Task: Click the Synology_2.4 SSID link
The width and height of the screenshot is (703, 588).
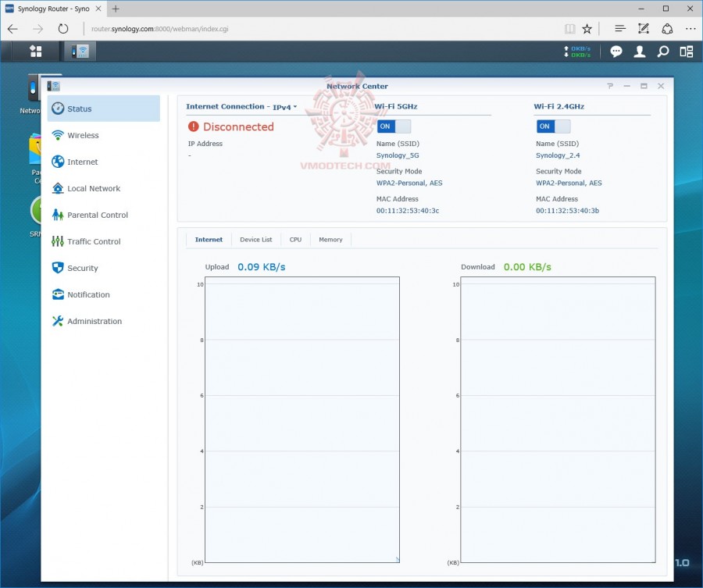Action: coord(558,155)
